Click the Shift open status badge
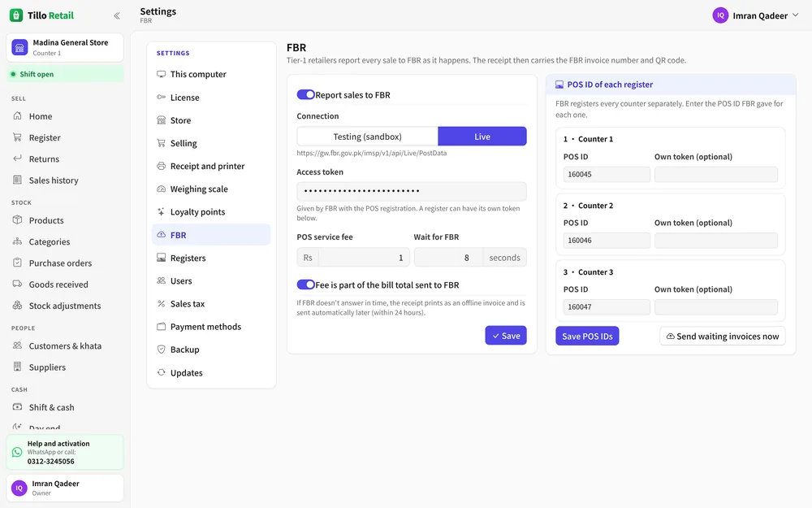 [x=65, y=74]
